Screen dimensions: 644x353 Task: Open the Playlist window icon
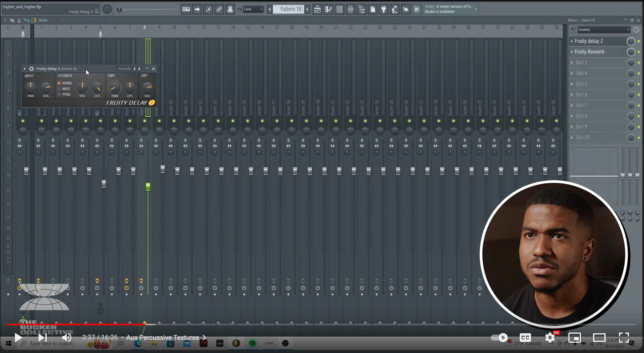(318, 9)
